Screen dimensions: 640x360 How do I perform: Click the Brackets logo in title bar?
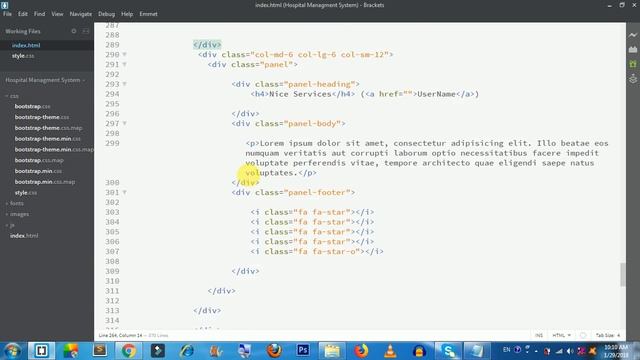pyautogui.click(x=4, y=5)
